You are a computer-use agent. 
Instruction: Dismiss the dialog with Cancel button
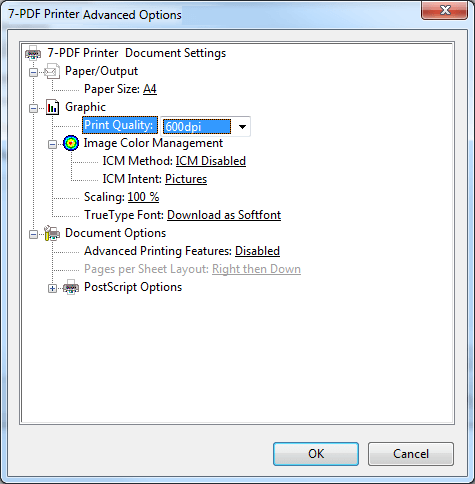coord(411,454)
